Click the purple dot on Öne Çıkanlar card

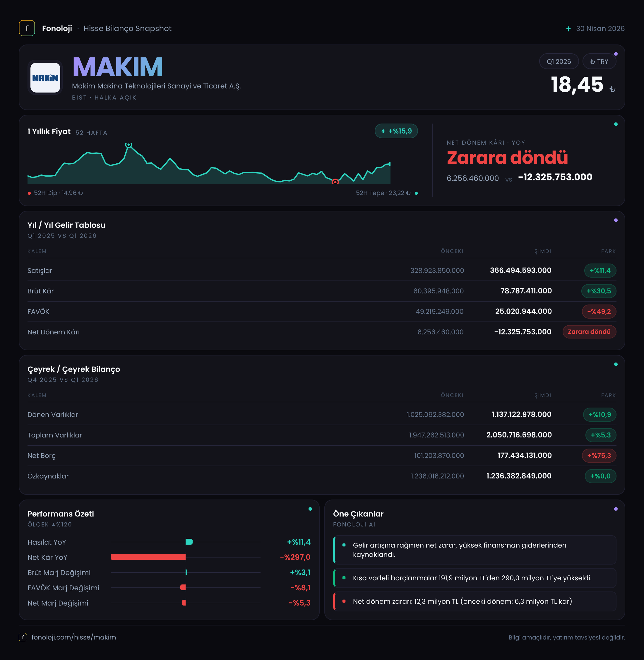tap(616, 509)
